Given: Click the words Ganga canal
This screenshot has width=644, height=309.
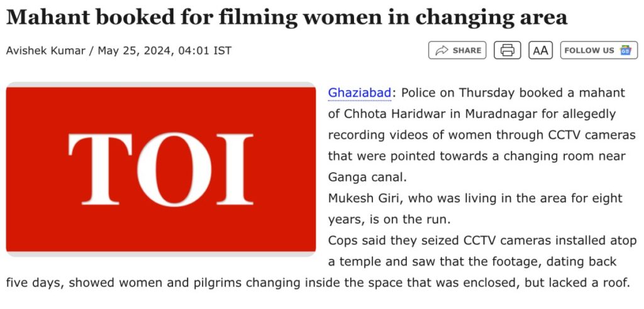Looking at the screenshot, I should [x=367, y=178].
